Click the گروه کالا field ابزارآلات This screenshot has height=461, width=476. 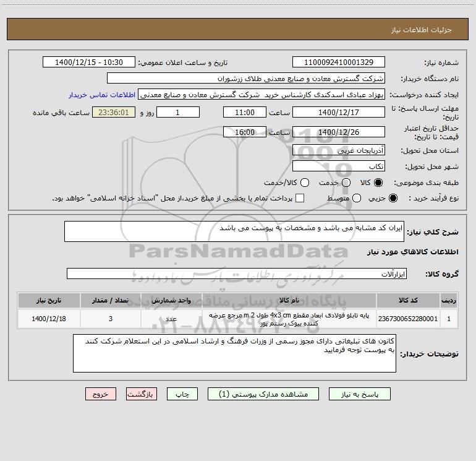tap(237, 274)
